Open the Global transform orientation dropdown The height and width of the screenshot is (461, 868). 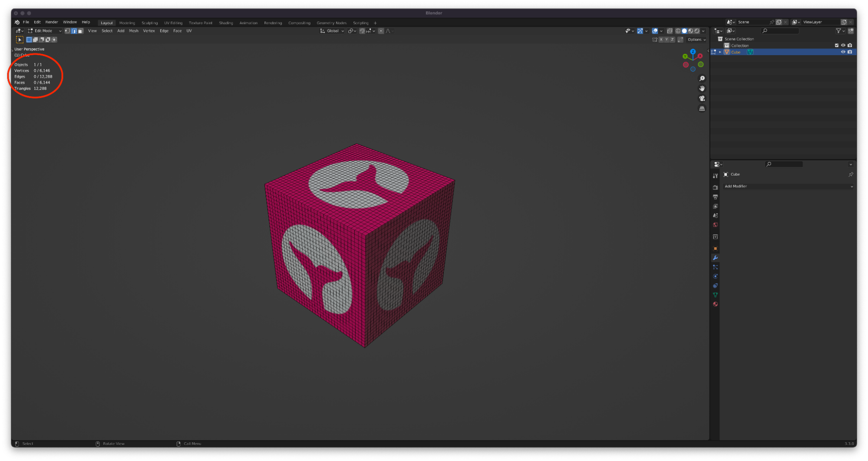[332, 31]
